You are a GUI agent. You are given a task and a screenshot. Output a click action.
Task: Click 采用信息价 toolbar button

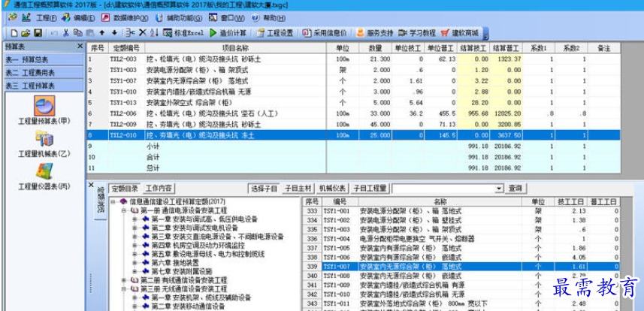324,33
